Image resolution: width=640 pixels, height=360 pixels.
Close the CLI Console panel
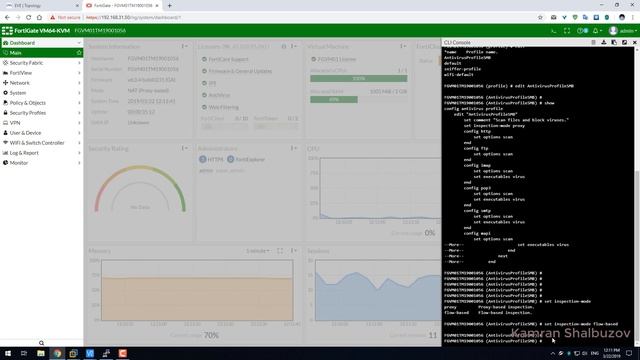tap(635, 42)
